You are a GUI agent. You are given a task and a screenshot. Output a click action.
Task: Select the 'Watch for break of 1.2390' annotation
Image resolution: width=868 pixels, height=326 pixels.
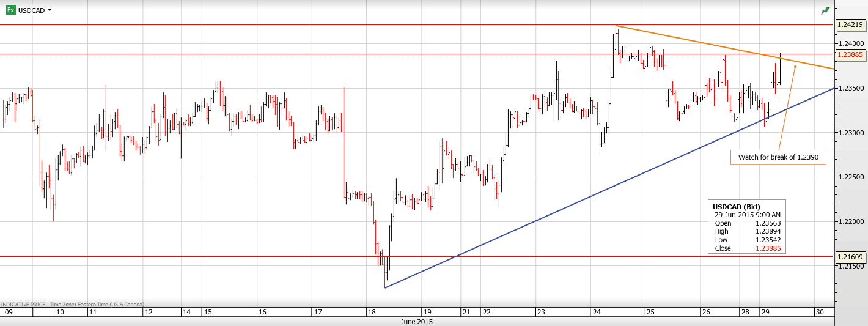[x=778, y=157]
